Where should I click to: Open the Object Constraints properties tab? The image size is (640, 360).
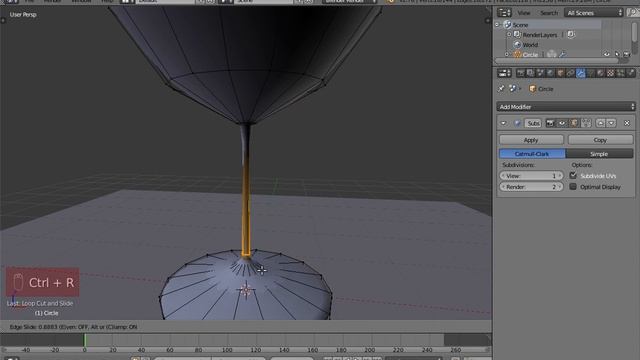pos(571,73)
